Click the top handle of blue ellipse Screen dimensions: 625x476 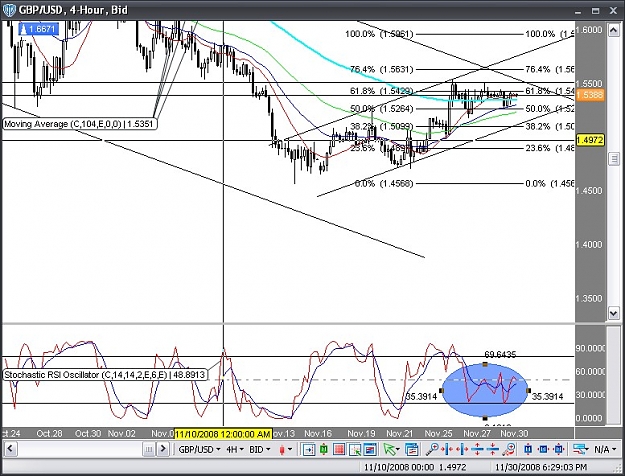pos(485,364)
